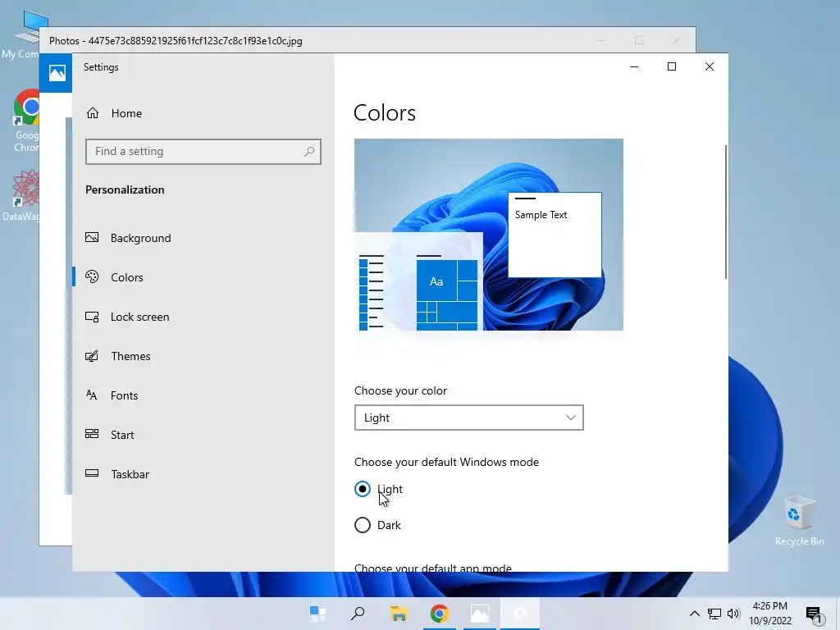This screenshot has width=840, height=630.
Task: Open Google Chrome from taskbar
Action: [440, 614]
